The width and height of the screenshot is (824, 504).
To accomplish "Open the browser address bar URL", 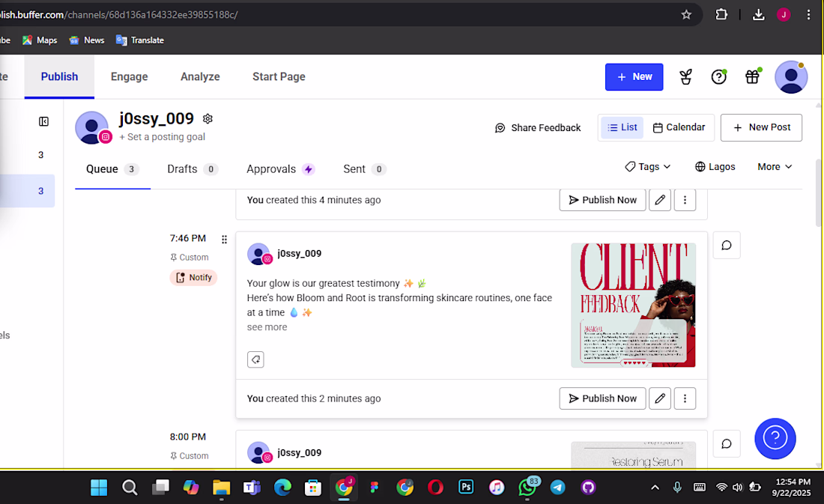I will (119, 15).
